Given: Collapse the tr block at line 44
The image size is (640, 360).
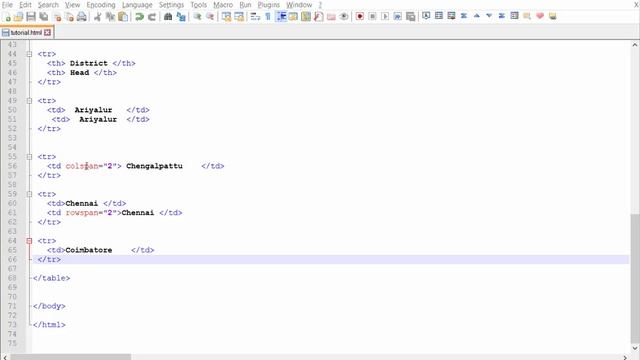Looking at the screenshot, I should coord(29,54).
